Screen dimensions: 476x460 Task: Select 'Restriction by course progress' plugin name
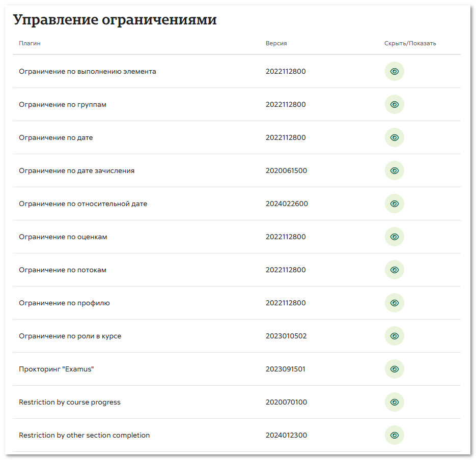click(x=70, y=402)
